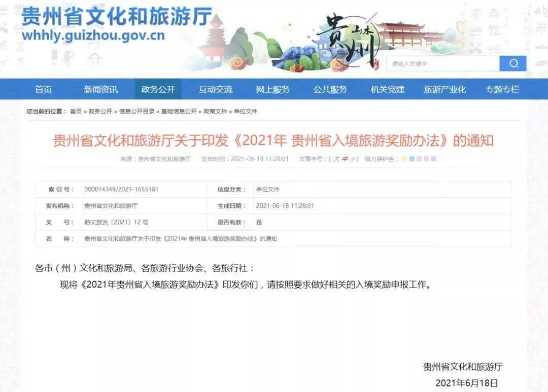Click the keyword search input field
Image resolution: width=548 pixels, height=392 pixels.
click(443, 63)
